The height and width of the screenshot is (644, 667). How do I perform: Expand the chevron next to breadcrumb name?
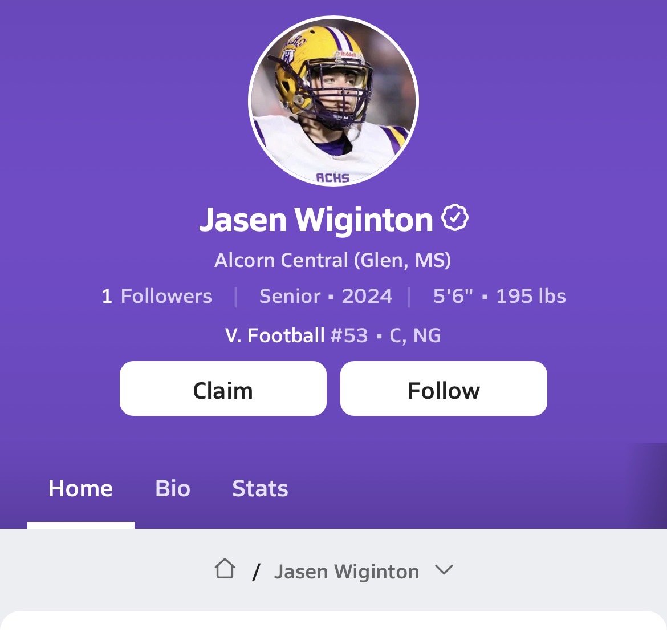[444, 569]
